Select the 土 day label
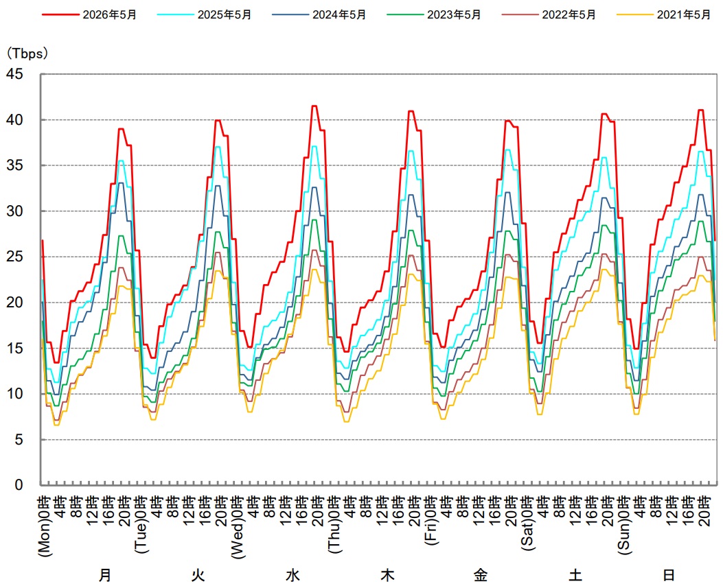723x588 pixels. coord(575,575)
